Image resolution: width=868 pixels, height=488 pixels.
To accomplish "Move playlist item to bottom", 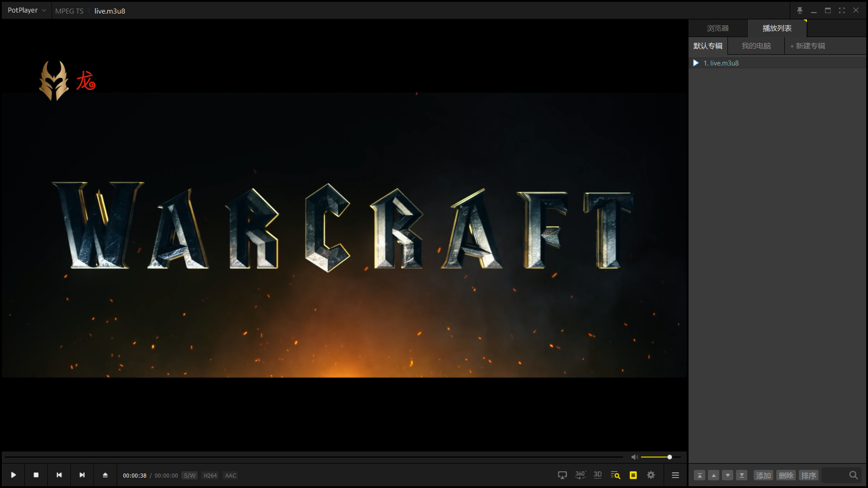I will [742, 475].
